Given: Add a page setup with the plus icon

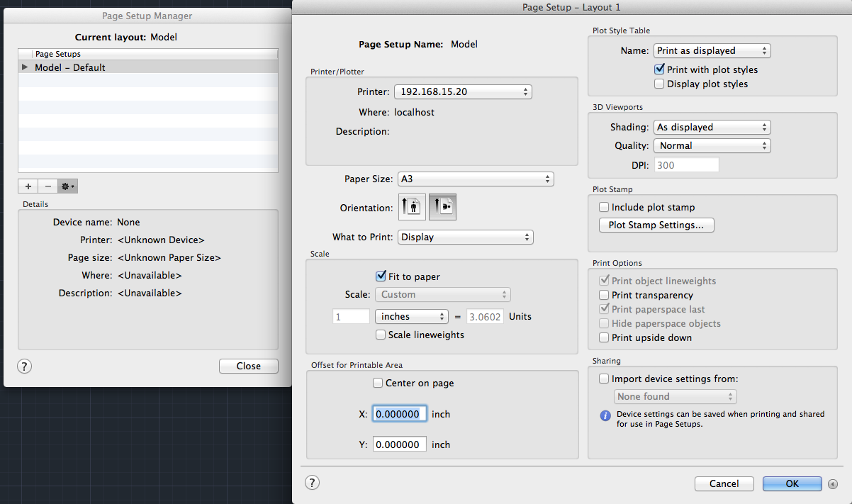Looking at the screenshot, I should pos(28,186).
